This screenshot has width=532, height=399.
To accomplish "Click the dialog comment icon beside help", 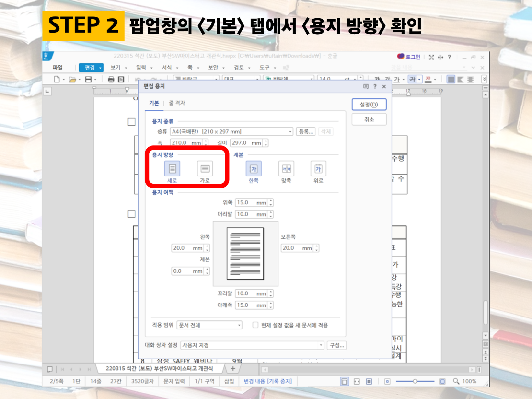I will pyautogui.click(x=366, y=87).
